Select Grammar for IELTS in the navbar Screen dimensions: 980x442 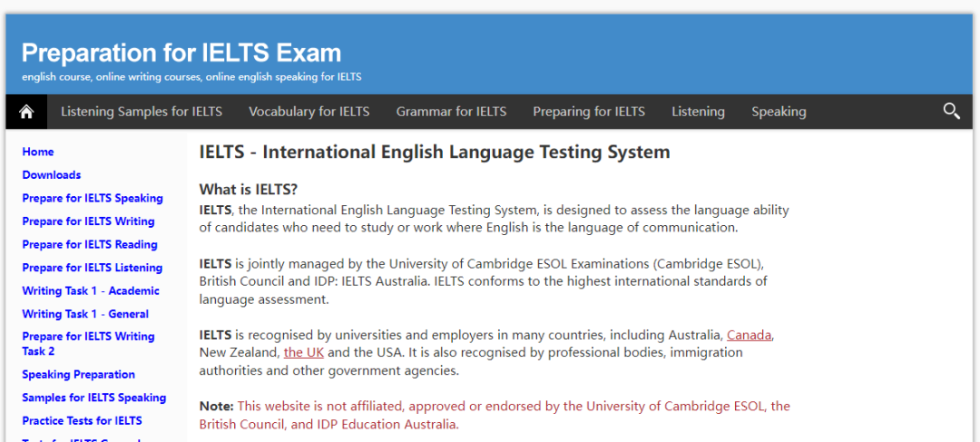451,112
